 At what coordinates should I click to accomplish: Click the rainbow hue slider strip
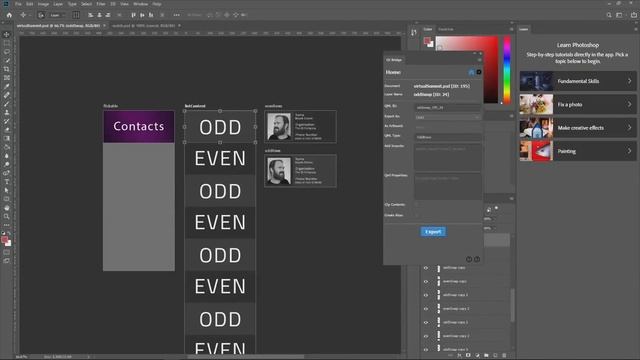[507, 70]
